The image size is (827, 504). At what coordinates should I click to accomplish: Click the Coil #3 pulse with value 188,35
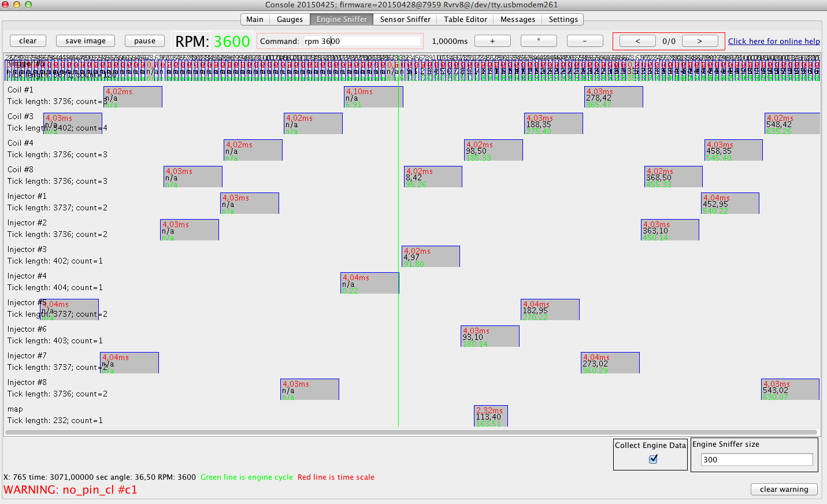pos(554,123)
